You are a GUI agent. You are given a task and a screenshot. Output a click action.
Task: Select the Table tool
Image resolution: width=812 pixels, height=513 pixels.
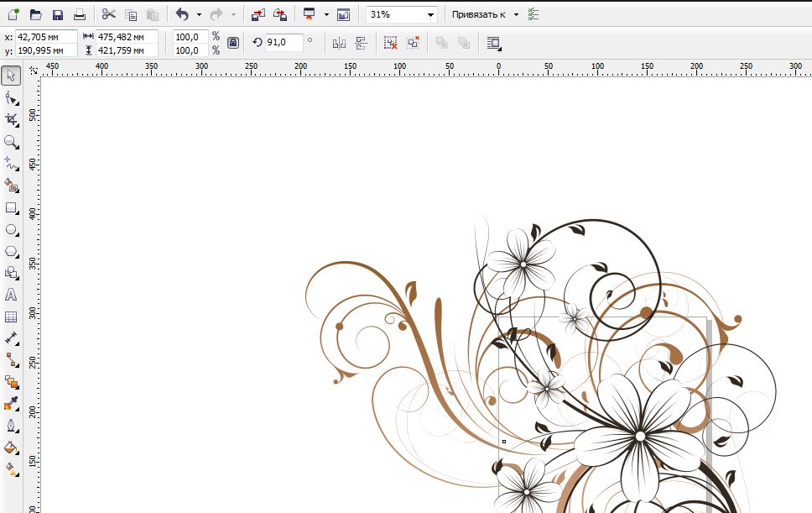click(11, 317)
